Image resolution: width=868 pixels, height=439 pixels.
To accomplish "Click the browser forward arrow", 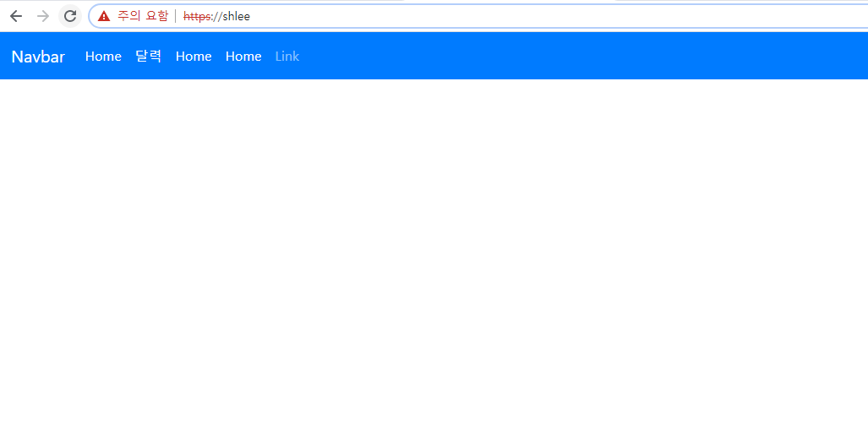I will (43, 16).
